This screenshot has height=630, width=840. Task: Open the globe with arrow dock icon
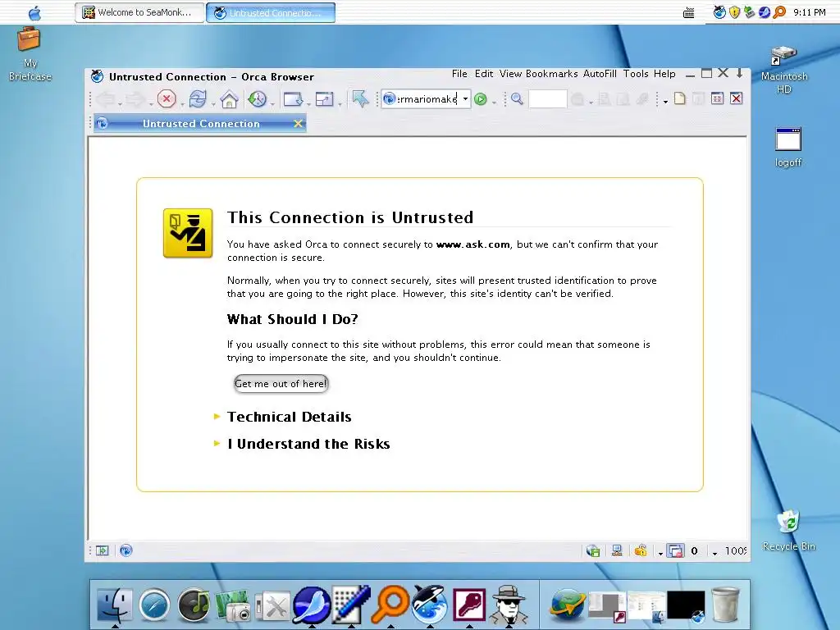point(568,605)
